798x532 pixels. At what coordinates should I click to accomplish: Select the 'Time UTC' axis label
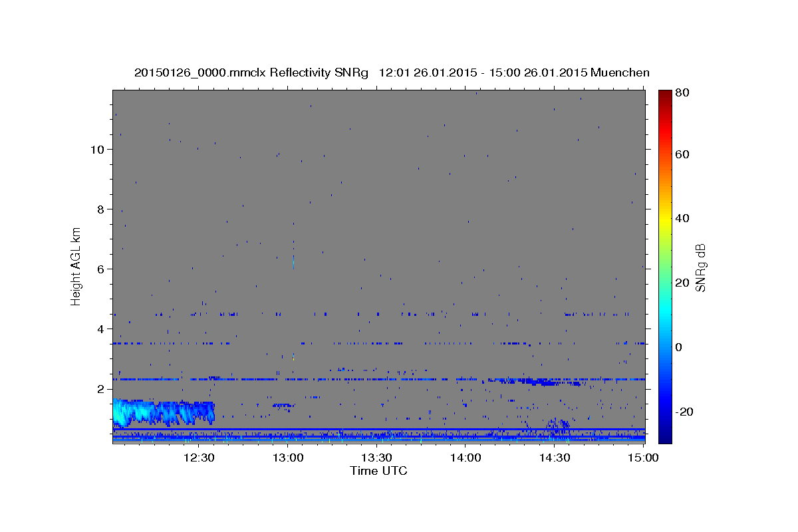378,471
